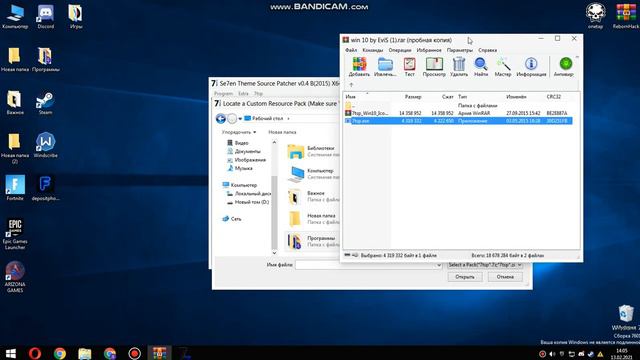Select Компьютер in the dialog navigation tree
This screenshot has height=360, width=640.
(x=240, y=185)
